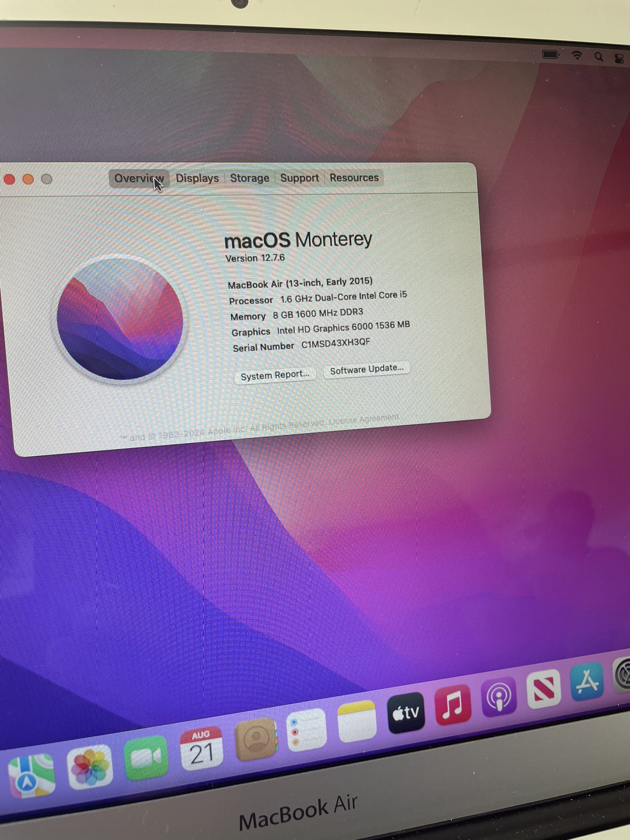
Task: Open Wi-Fi menu in menu bar
Action: 577,55
